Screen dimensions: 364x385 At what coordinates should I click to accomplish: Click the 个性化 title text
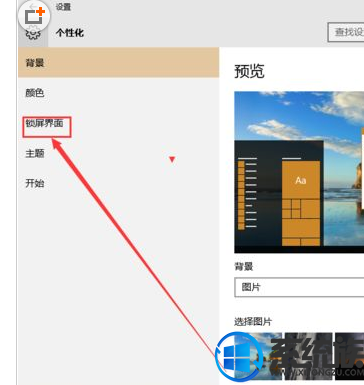point(70,33)
